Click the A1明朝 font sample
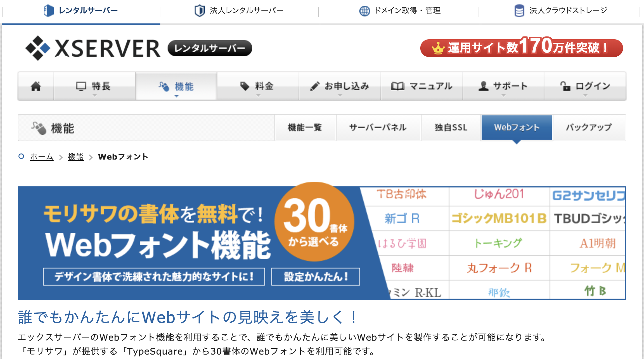The height and width of the screenshot is (359, 644). pos(597,243)
